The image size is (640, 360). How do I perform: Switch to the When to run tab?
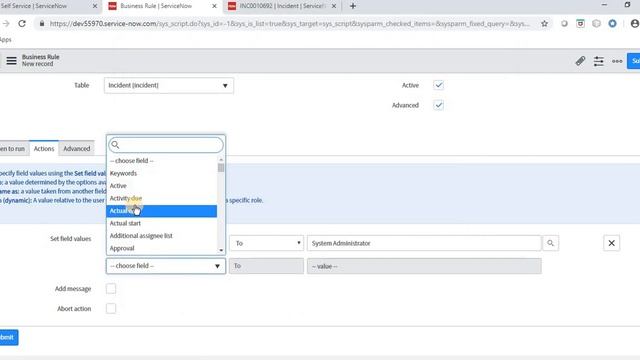click(13, 149)
